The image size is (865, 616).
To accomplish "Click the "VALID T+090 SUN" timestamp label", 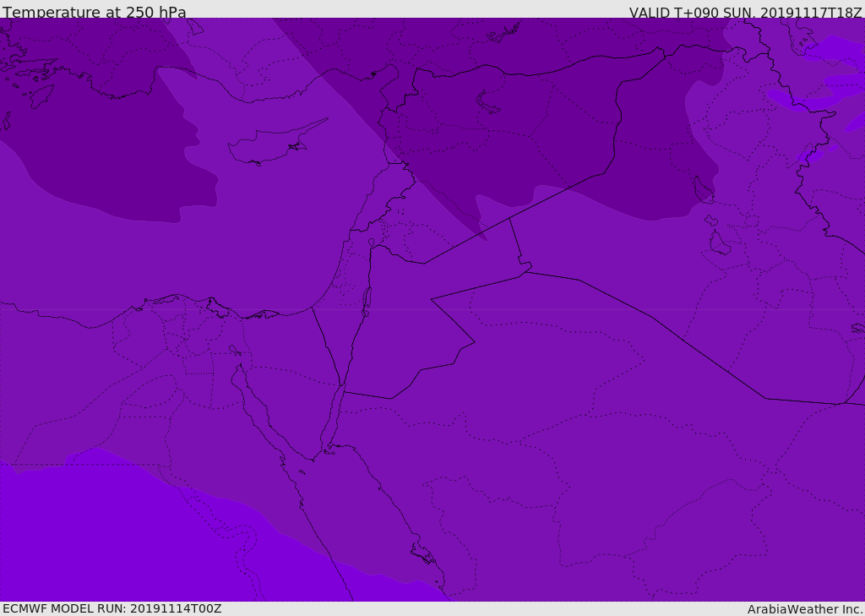I will pyautogui.click(x=745, y=12).
